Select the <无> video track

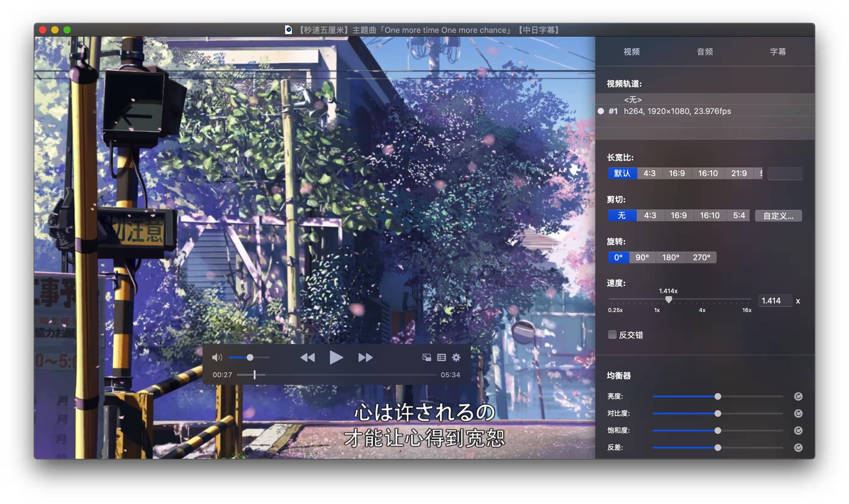tap(705, 100)
